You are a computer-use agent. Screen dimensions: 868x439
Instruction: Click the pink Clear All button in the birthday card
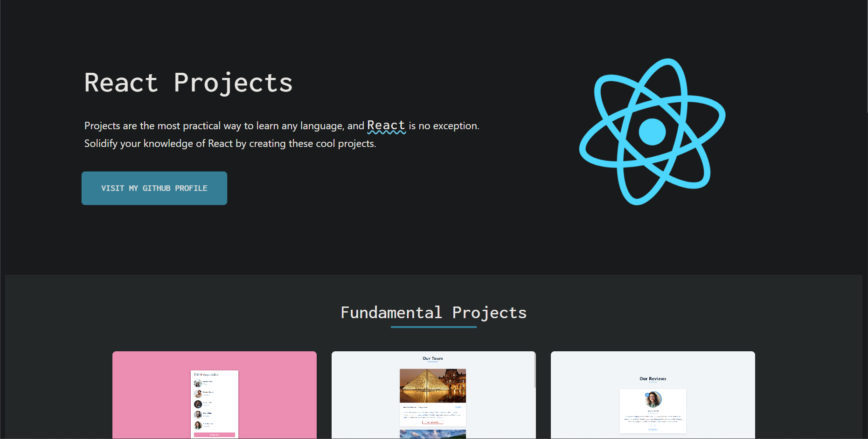[215, 435]
